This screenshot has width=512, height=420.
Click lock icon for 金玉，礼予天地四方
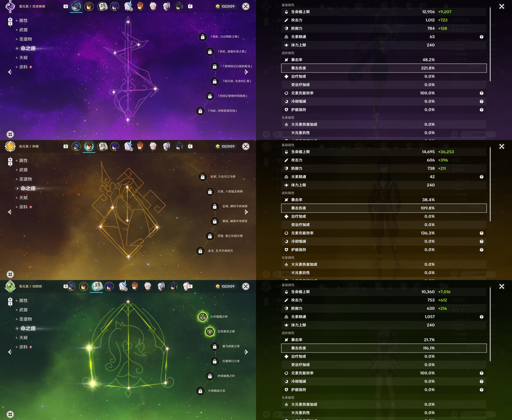click(x=200, y=251)
